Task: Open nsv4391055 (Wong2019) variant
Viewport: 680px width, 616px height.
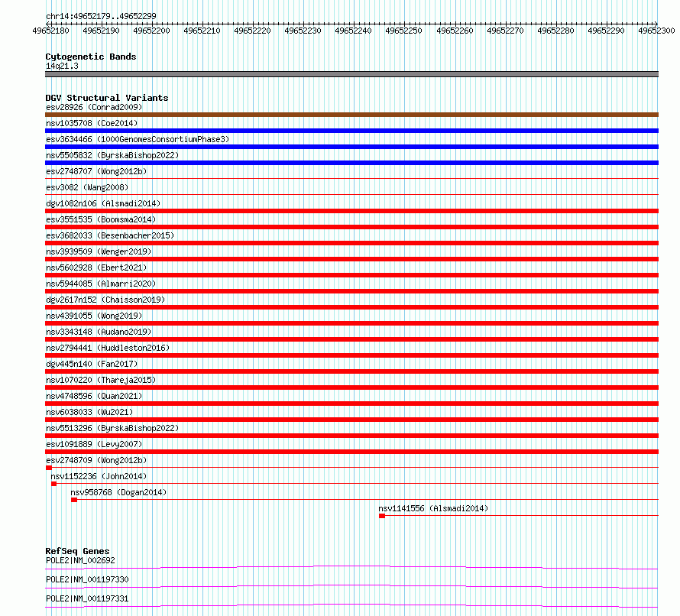Action: (x=94, y=316)
